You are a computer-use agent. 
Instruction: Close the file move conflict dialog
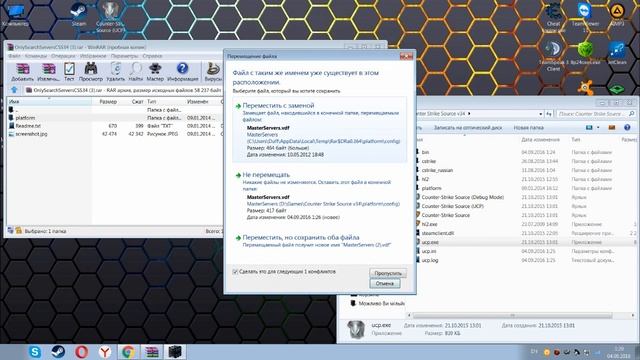click(x=407, y=56)
